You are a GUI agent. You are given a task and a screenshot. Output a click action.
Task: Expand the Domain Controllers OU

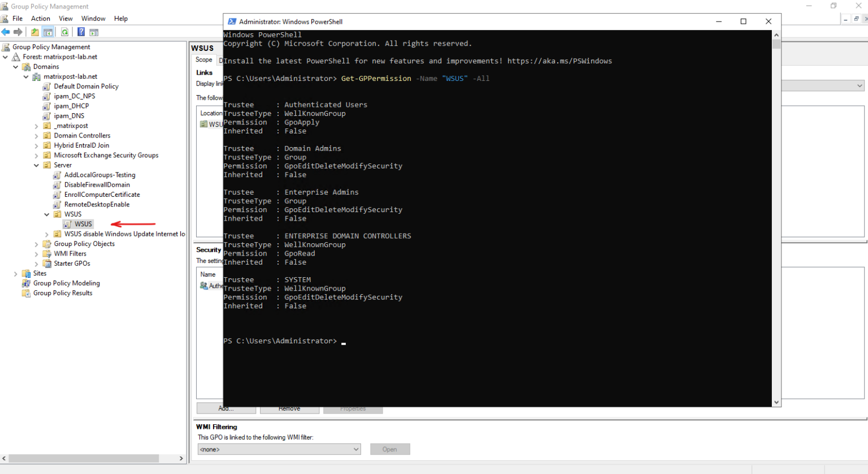pyautogui.click(x=37, y=136)
